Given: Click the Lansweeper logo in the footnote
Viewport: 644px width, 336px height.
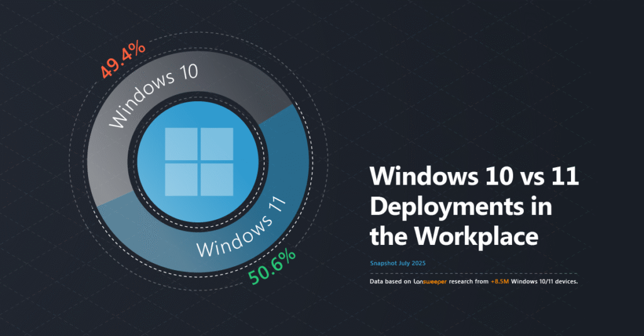Looking at the screenshot, I should 430,282.
